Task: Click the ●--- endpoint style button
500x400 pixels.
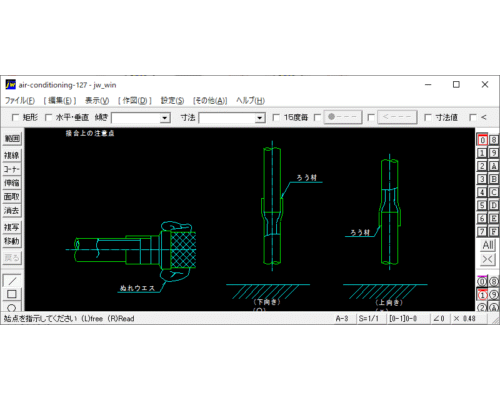Action: point(343,117)
